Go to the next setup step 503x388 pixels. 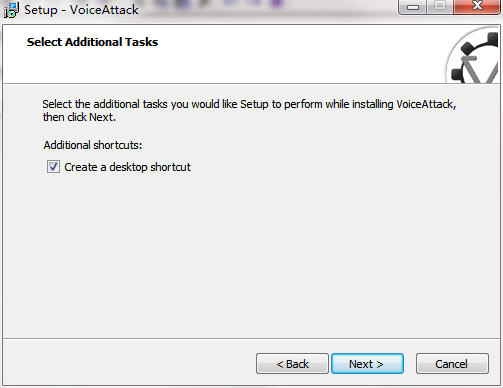367,364
